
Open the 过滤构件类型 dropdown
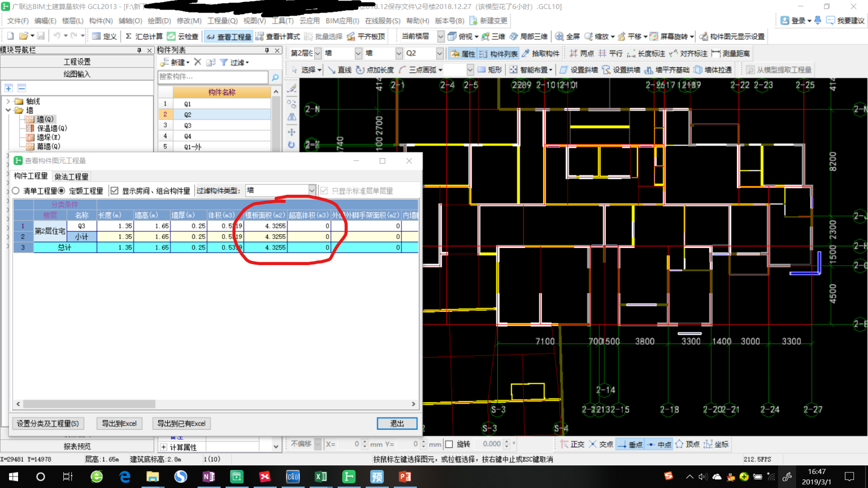(x=312, y=190)
